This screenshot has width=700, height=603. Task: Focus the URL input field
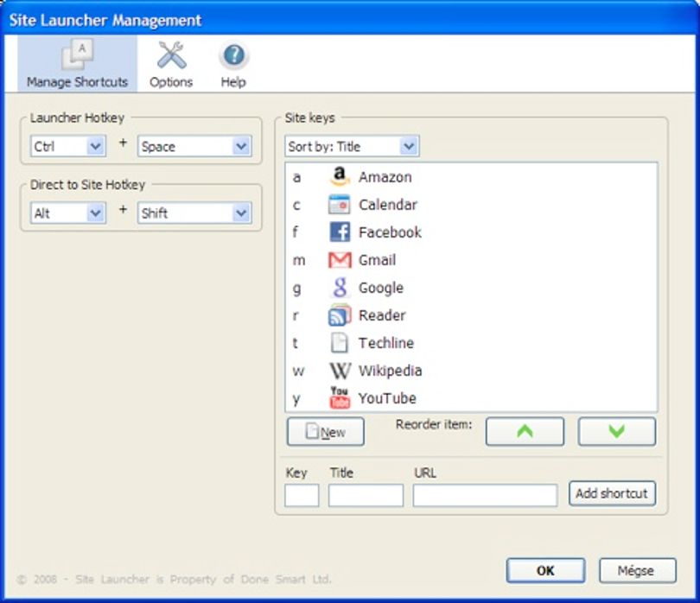tap(485, 495)
